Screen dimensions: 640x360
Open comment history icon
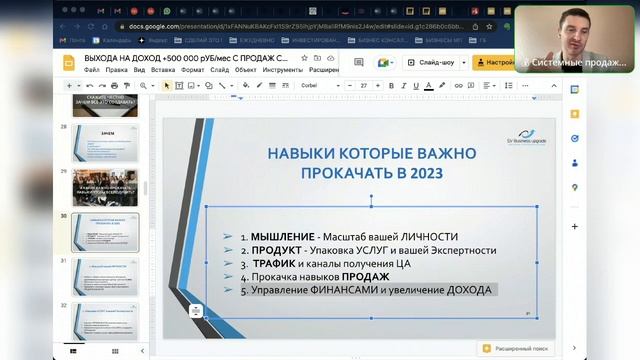tap(359, 62)
